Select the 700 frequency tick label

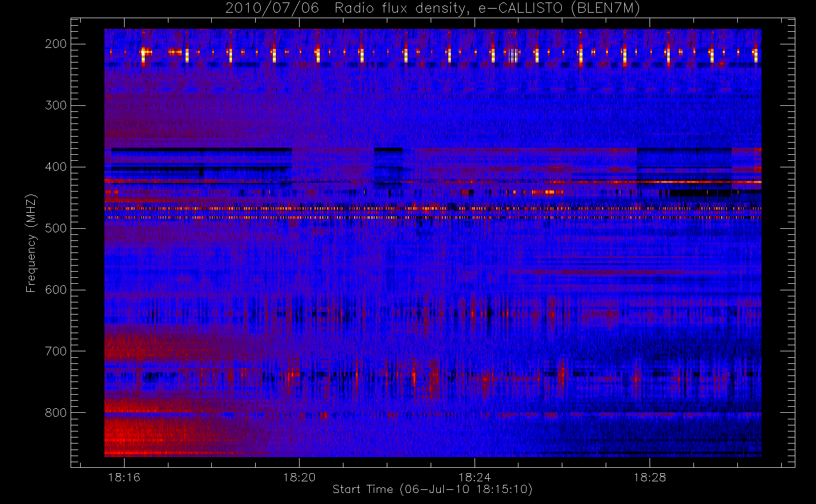(55, 351)
